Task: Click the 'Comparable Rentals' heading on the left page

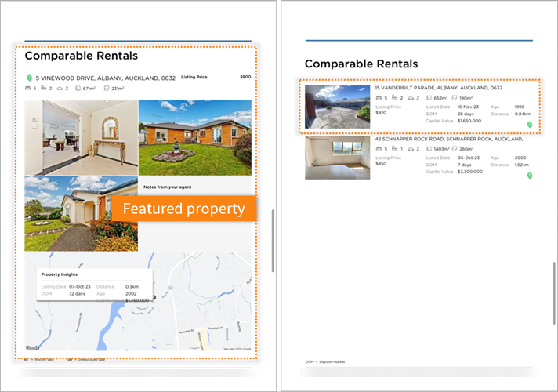Action: coord(82,56)
